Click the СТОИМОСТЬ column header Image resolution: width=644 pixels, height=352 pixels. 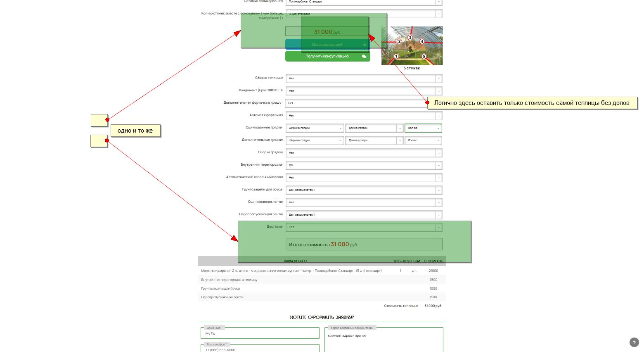[433, 261]
